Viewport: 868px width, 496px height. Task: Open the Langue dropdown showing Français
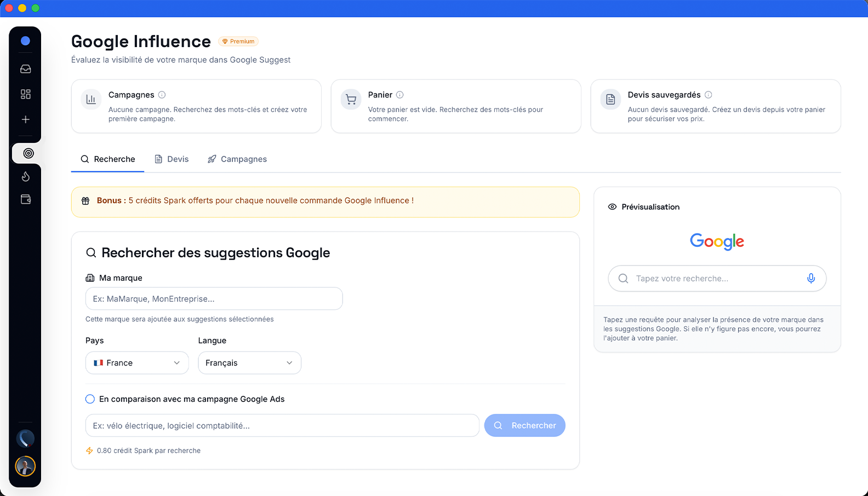pyautogui.click(x=249, y=363)
